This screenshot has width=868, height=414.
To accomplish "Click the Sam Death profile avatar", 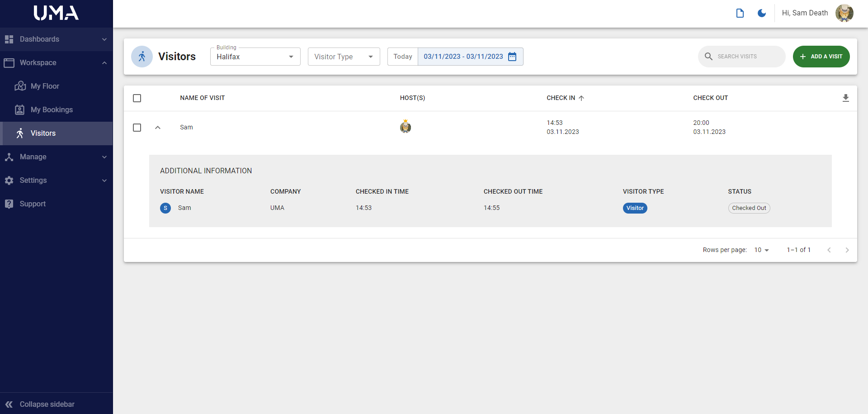I will [844, 13].
